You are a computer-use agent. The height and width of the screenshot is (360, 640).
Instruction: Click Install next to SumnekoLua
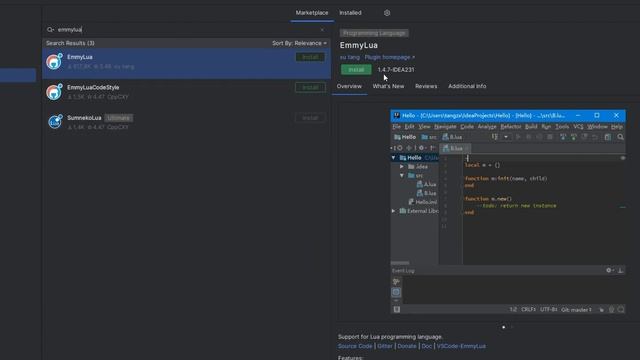coord(310,118)
